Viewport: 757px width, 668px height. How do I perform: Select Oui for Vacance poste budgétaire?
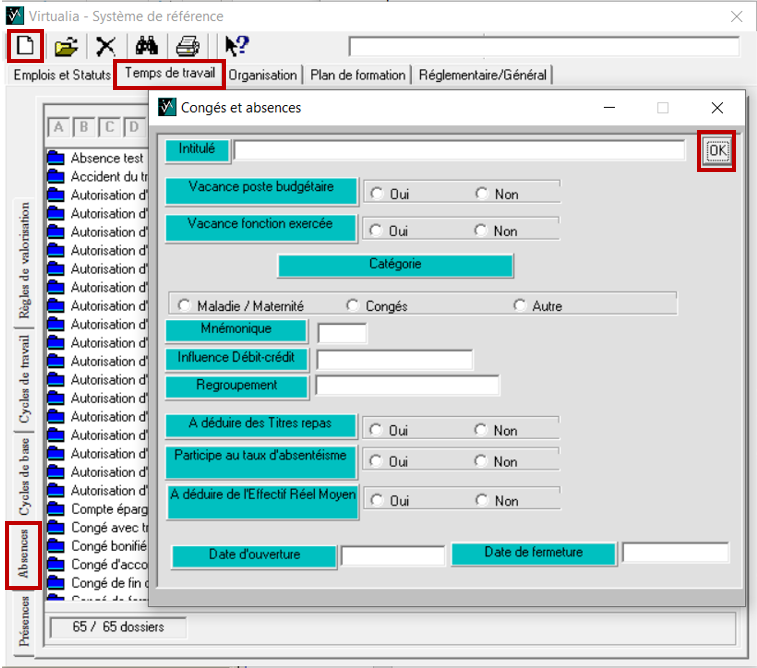coord(377,194)
